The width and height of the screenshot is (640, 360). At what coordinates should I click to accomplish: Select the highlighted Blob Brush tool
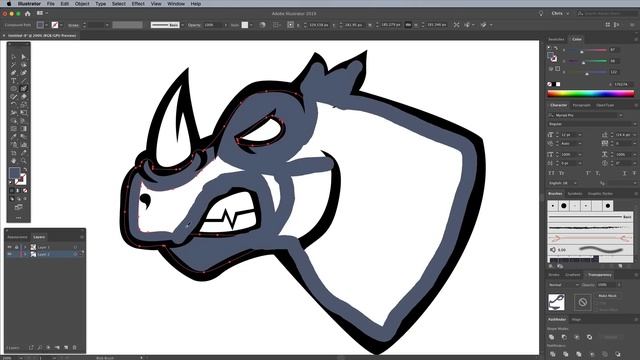24,89
